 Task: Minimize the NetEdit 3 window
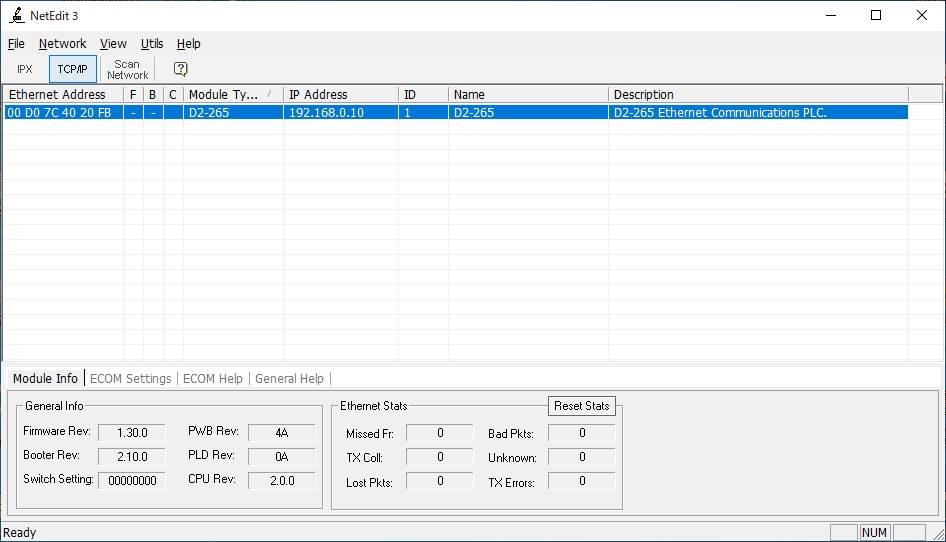tap(831, 16)
